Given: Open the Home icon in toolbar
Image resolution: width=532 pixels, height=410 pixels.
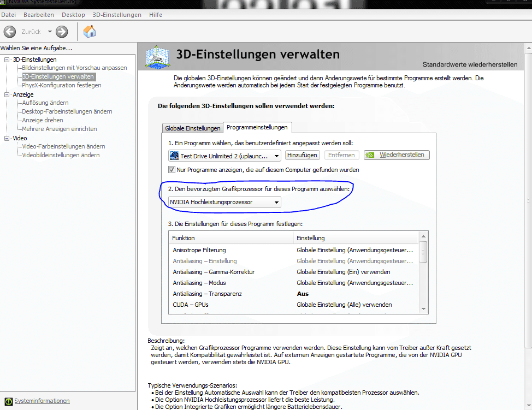Looking at the screenshot, I should point(90,32).
